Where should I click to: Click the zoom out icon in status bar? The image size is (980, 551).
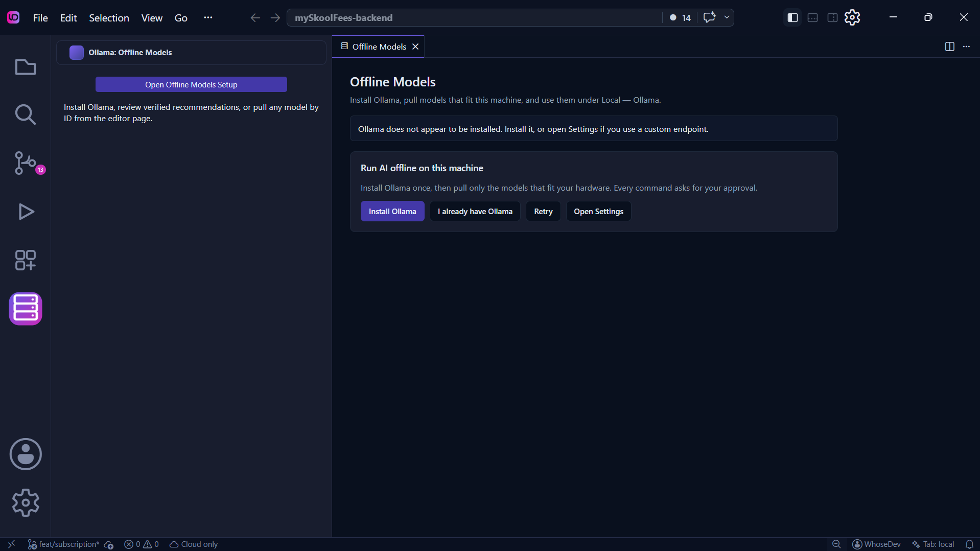pos(836,544)
